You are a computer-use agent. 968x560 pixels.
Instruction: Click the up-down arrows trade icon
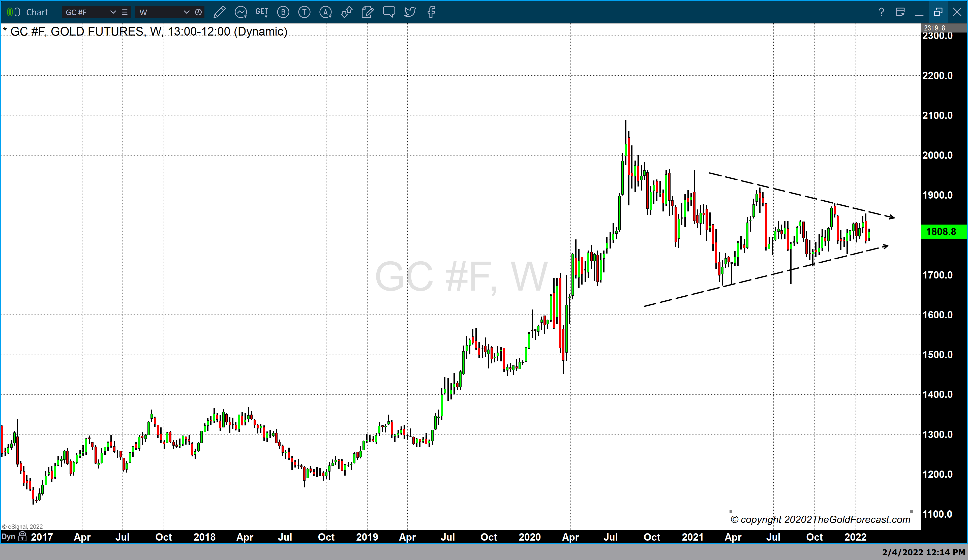pyautogui.click(x=346, y=12)
